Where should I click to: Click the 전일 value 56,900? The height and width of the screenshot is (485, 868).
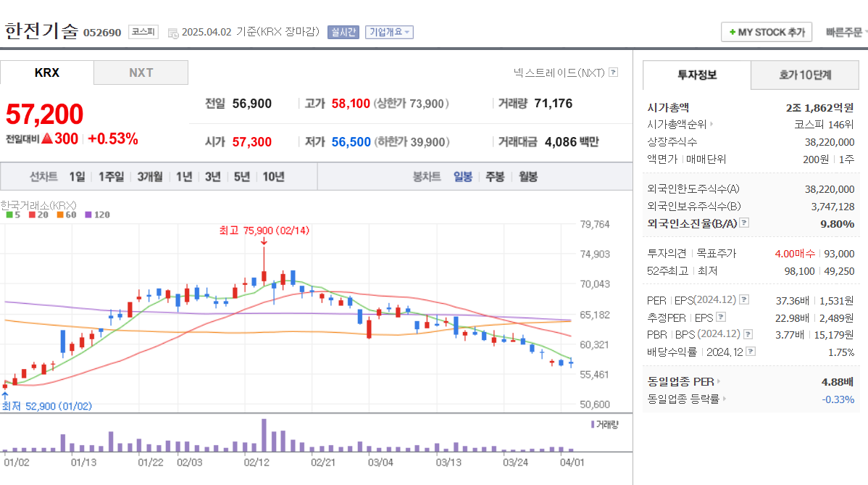point(252,104)
